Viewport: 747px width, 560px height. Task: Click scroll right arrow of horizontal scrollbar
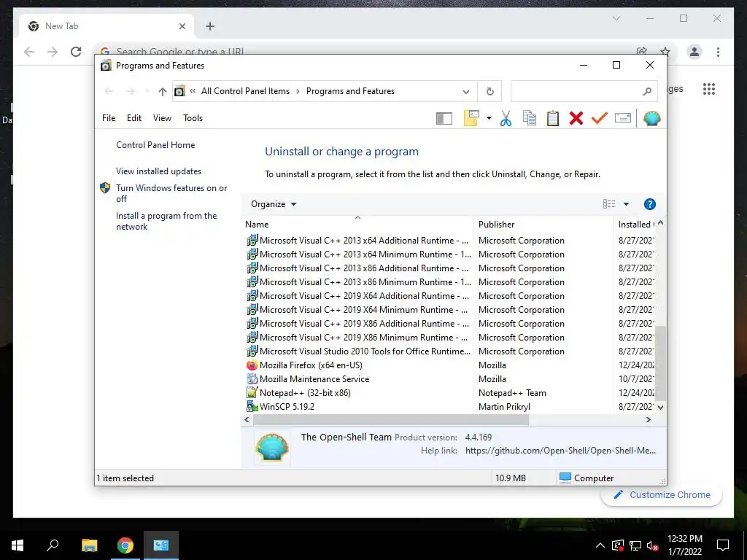coord(648,420)
